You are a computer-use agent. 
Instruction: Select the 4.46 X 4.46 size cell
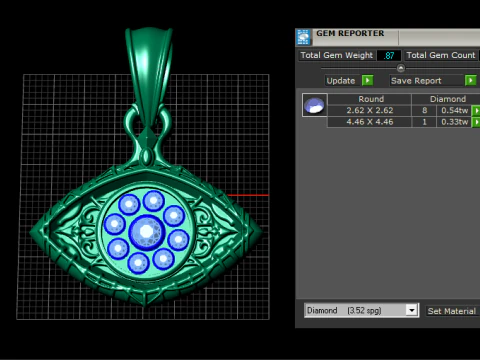[370, 122]
